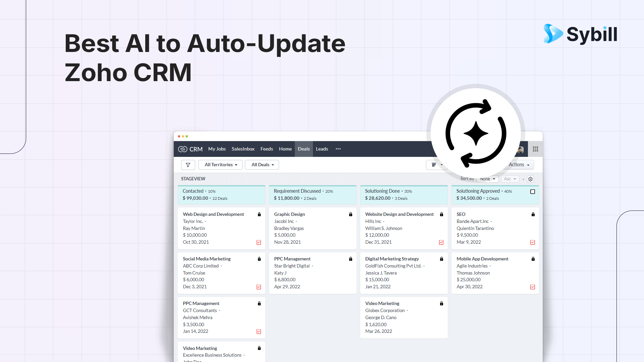
Task: Click lock icon on Mobile App Development card
Action: click(533, 259)
